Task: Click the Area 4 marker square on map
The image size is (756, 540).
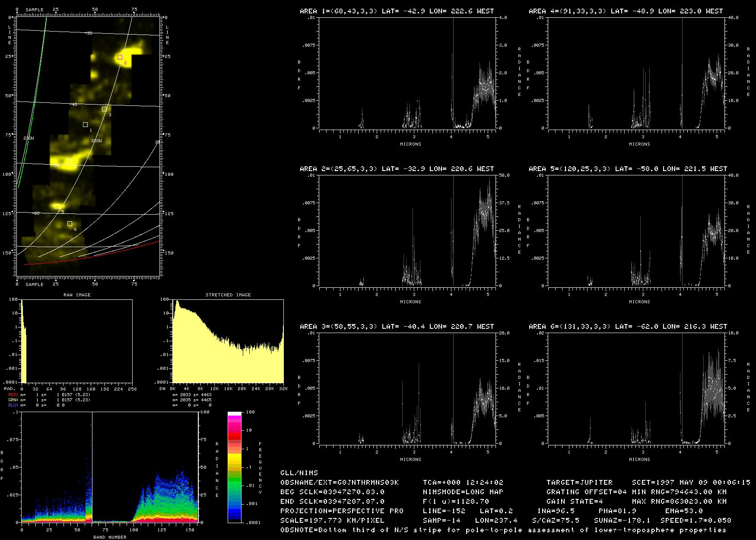Action: [x=70, y=161]
